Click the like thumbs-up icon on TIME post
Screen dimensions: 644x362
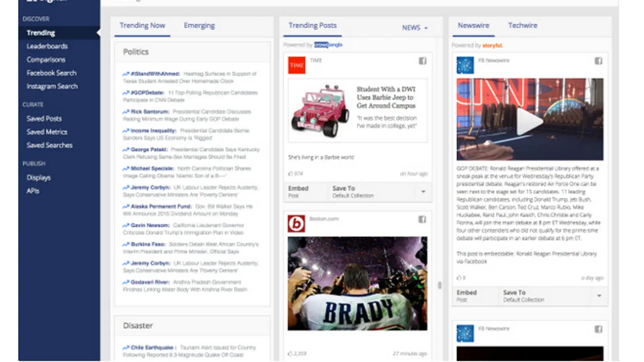click(x=290, y=174)
